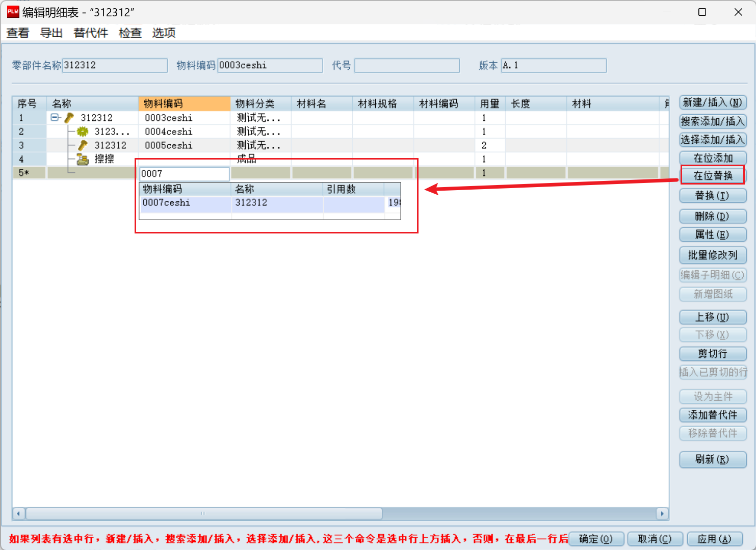Click the wrench icon of row 1 part 312312
Screen dimensions: 756x550
[x=69, y=118]
